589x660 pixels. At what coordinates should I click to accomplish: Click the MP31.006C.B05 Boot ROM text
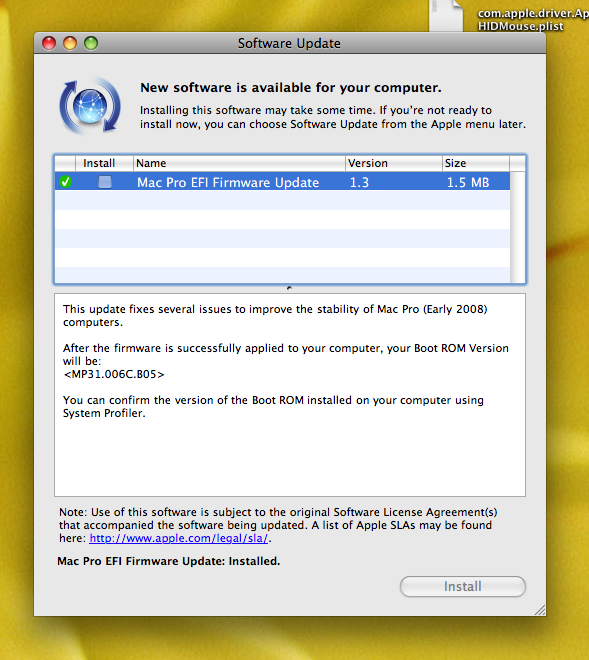[114, 374]
